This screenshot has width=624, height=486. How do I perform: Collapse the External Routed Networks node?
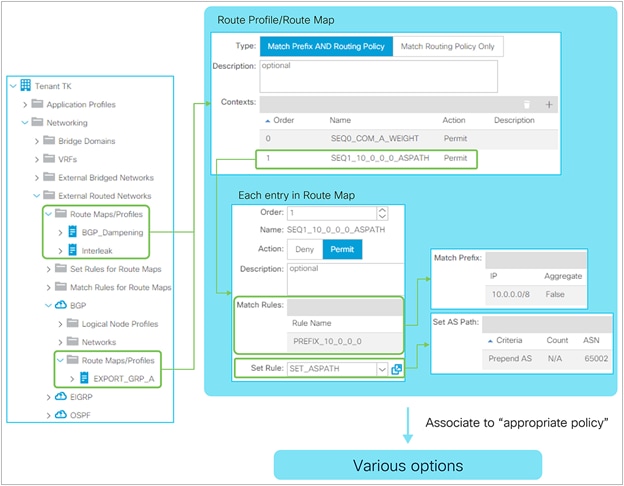pos(37,195)
